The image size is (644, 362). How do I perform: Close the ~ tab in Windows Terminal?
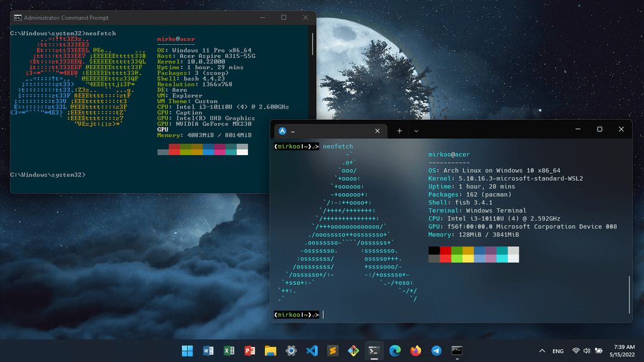click(x=377, y=131)
